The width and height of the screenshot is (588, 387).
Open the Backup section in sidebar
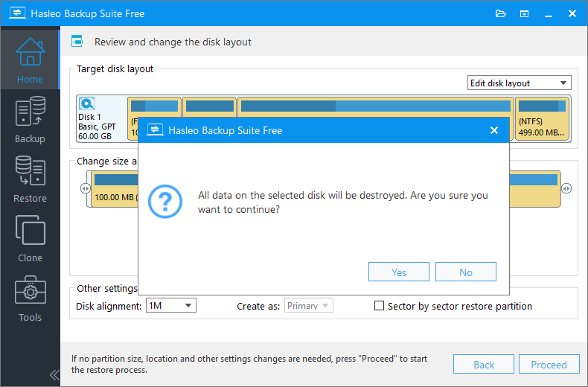pos(30,119)
